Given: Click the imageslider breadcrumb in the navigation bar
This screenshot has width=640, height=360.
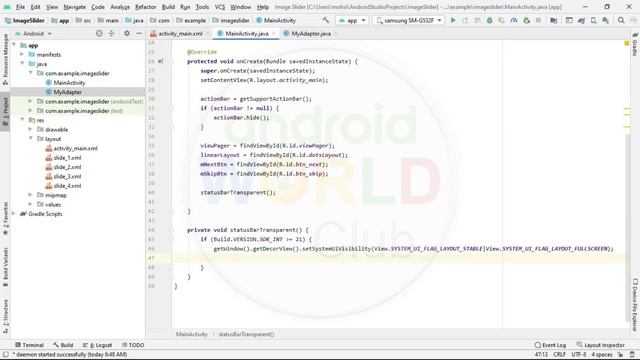Looking at the screenshot, I should click(x=231, y=20).
